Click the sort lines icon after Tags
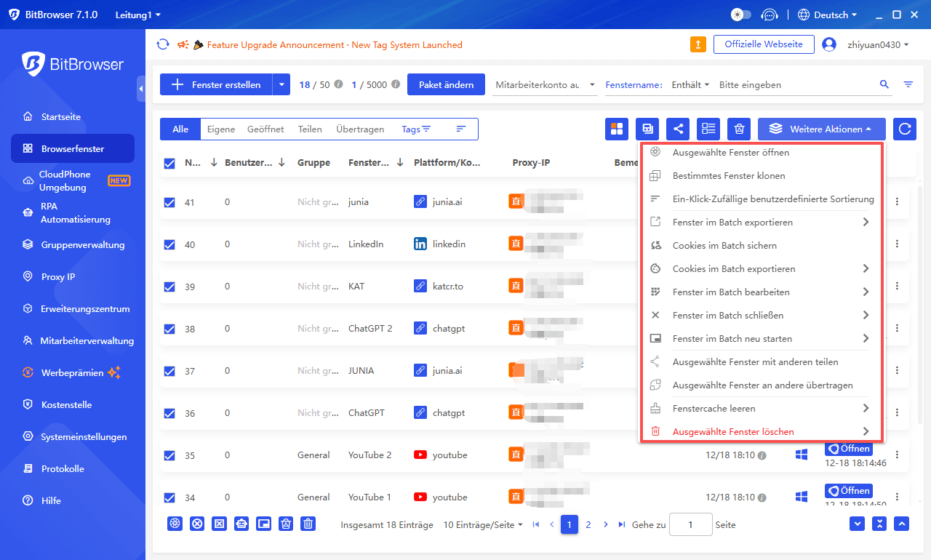The width and height of the screenshot is (931, 560). coord(460,129)
